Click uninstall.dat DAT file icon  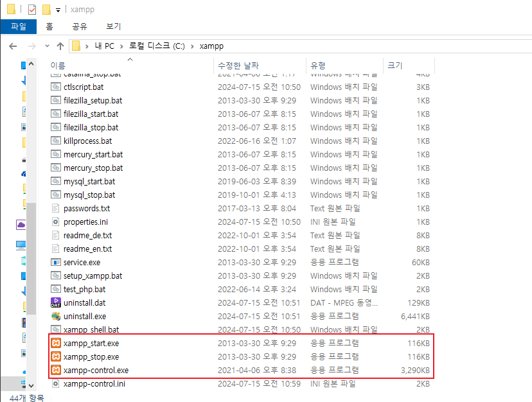click(x=56, y=302)
